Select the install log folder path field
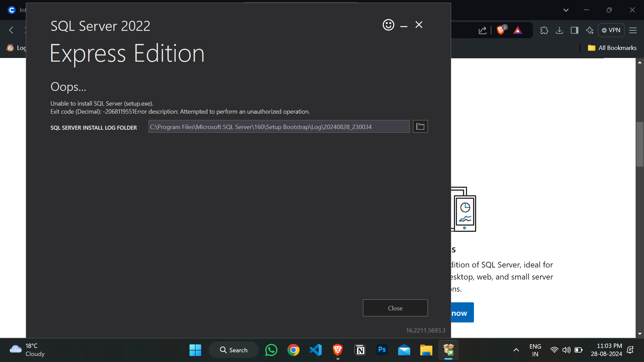The width and height of the screenshot is (644, 362). pyautogui.click(x=278, y=126)
